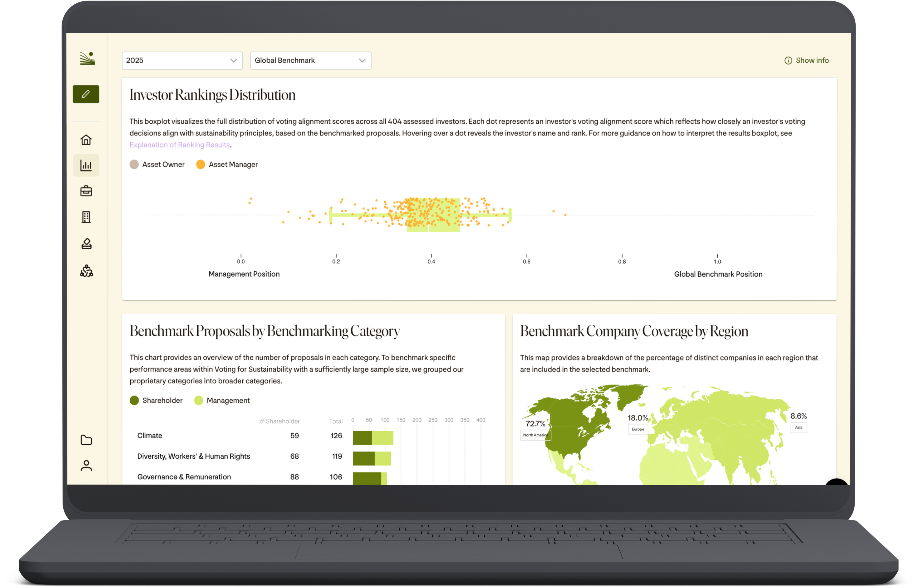
Task: Open the ballot voting stamp icon
Action: [x=86, y=244]
